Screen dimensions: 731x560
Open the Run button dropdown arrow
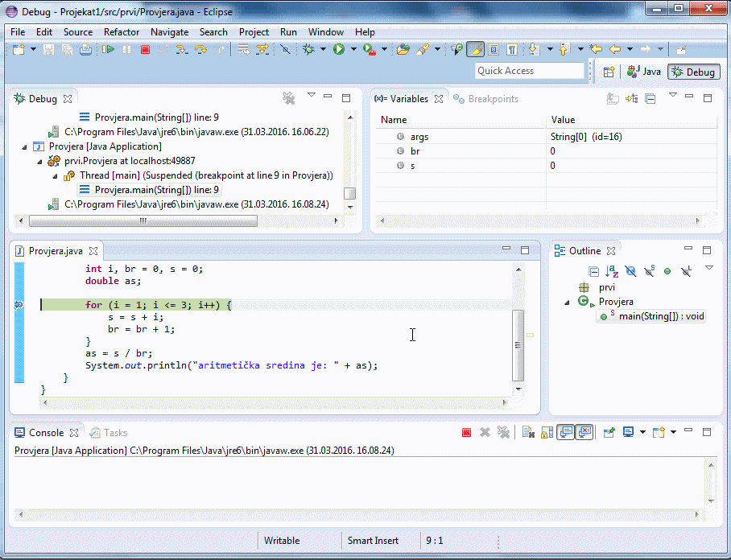coord(353,50)
